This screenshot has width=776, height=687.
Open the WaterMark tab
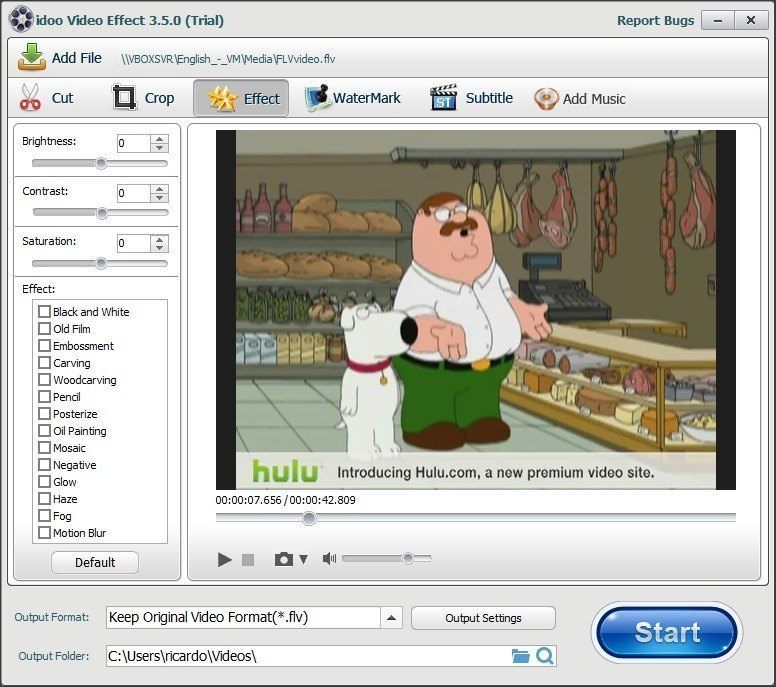point(352,98)
